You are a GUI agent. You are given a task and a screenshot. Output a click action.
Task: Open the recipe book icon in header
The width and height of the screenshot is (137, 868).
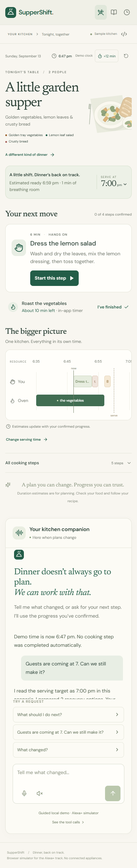click(114, 12)
